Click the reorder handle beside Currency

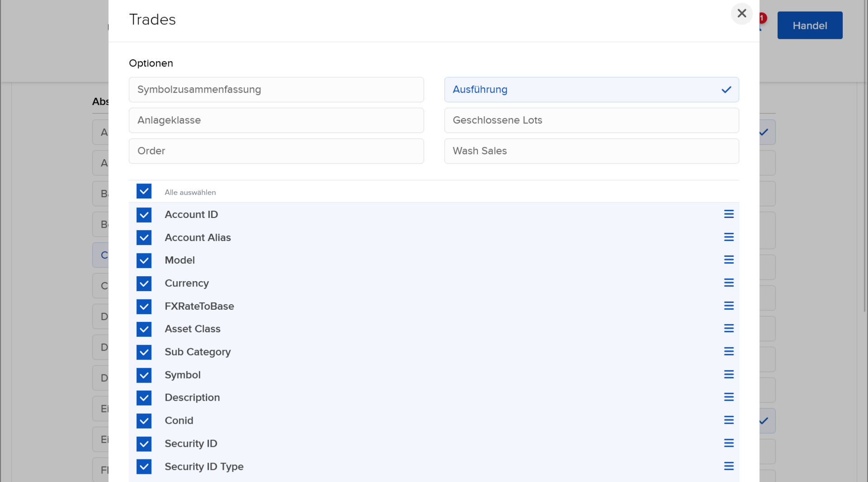click(x=728, y=283)
